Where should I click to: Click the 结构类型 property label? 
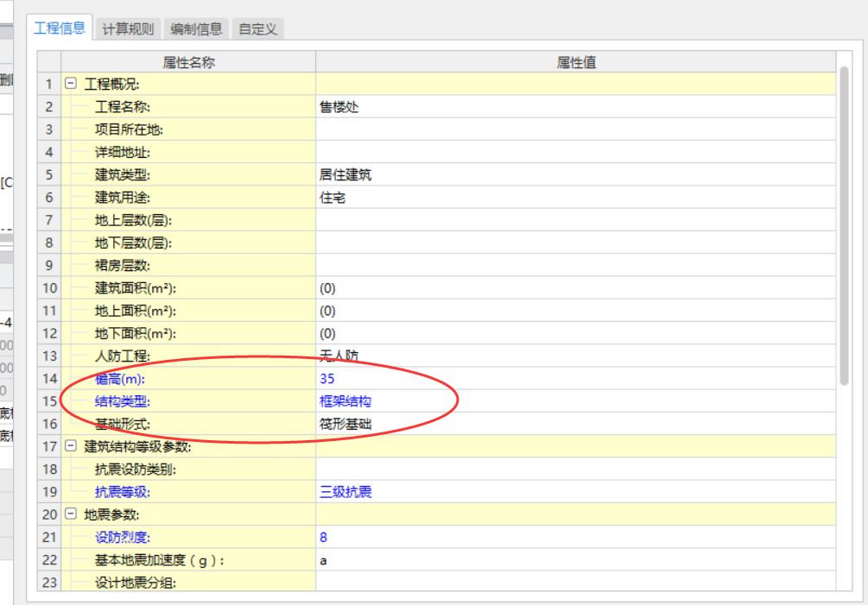[123, 401]
